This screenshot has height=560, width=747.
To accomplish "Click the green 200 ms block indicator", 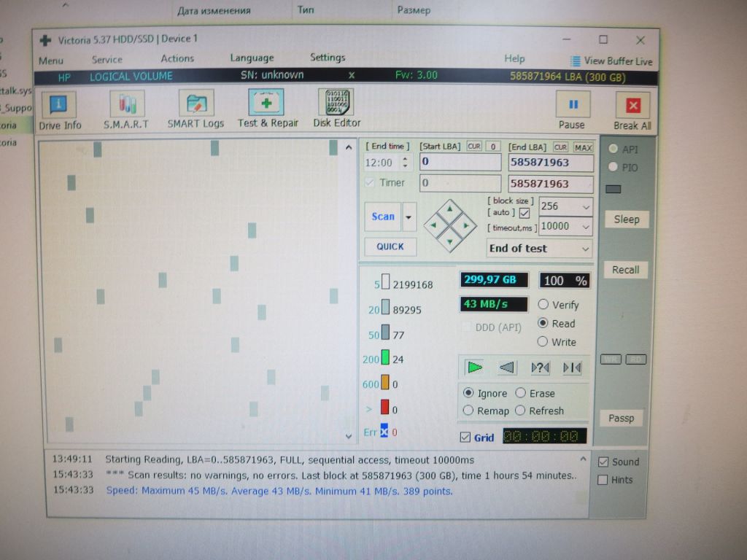I will [385, 357].
